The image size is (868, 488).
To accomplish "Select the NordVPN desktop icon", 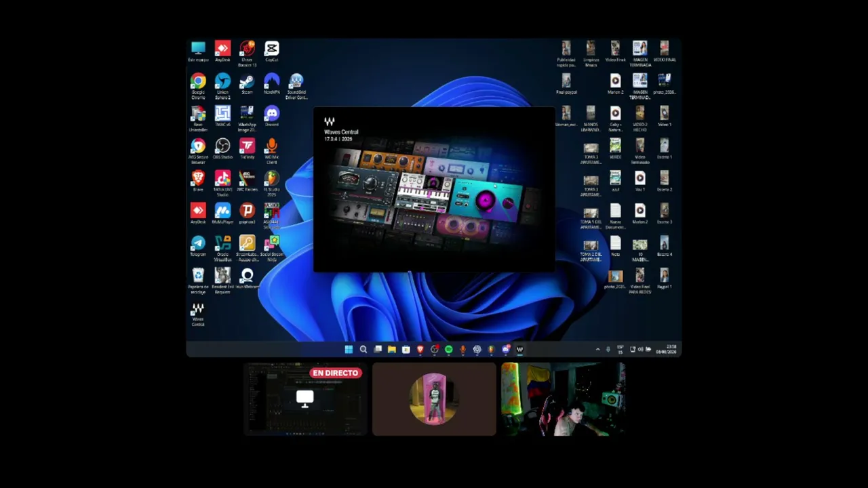I will point(271,84).
